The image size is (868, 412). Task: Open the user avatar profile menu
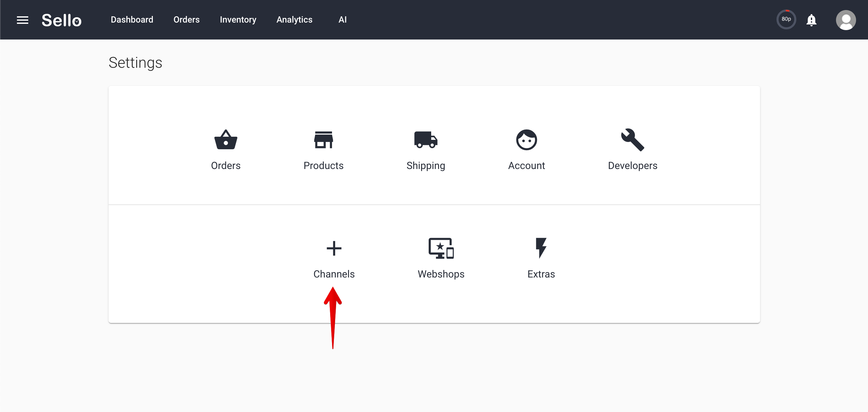pos(845,20)
